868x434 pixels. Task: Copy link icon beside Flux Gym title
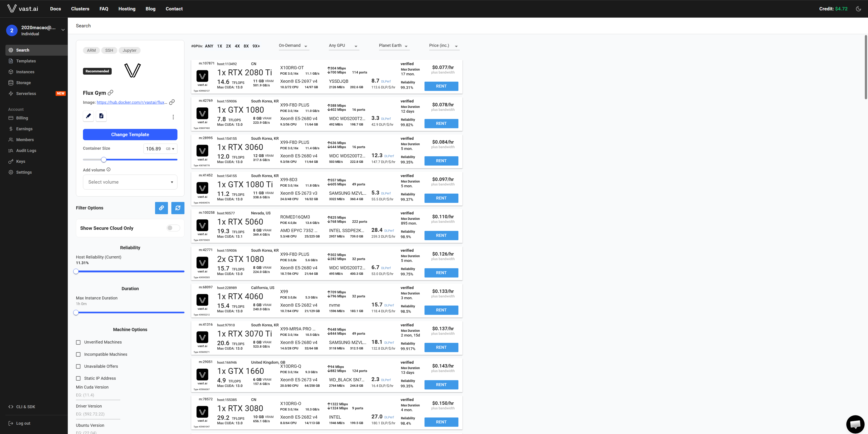(x=110, y=92)
